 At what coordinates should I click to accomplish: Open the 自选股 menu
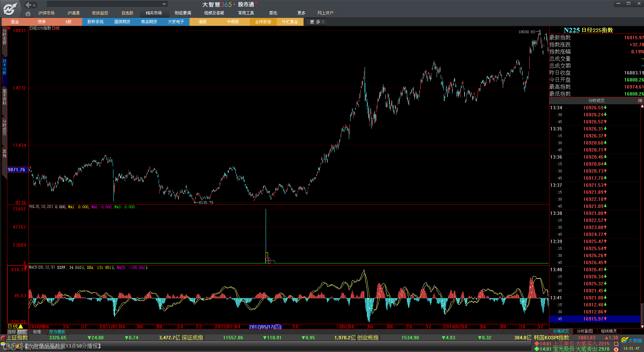(127, 13)
